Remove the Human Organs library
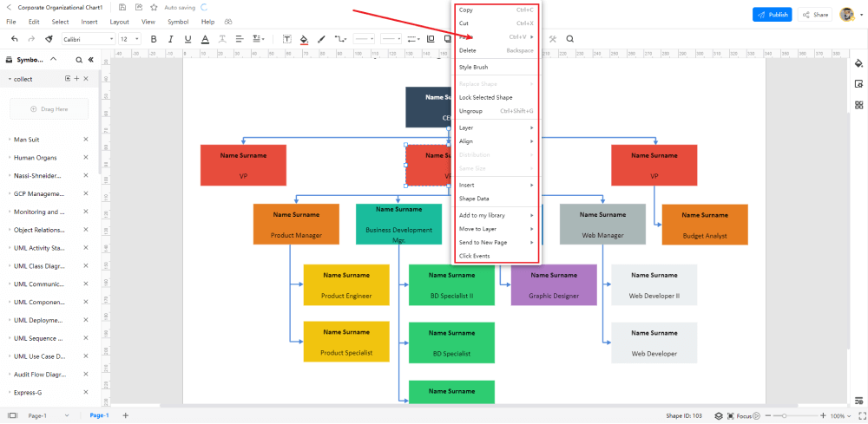The image size is (868, 424). (x=86, y=158)
